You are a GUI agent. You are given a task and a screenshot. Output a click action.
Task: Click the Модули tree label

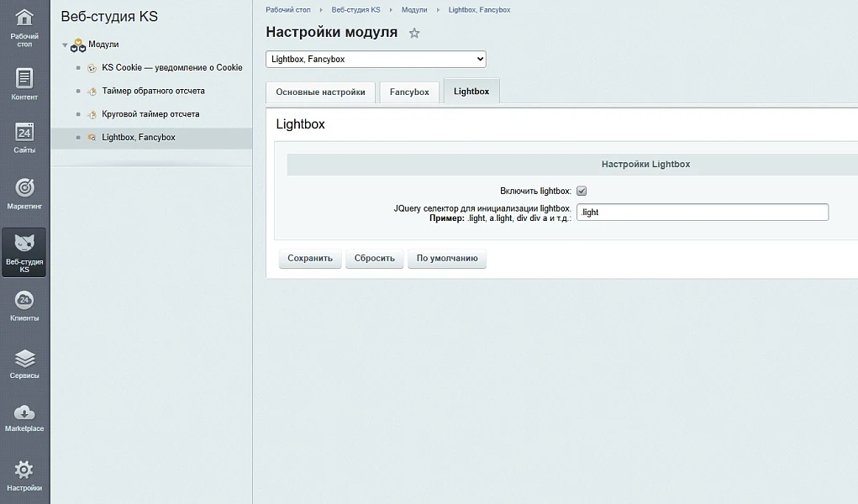pyautogui.click(x=103, y=45)
